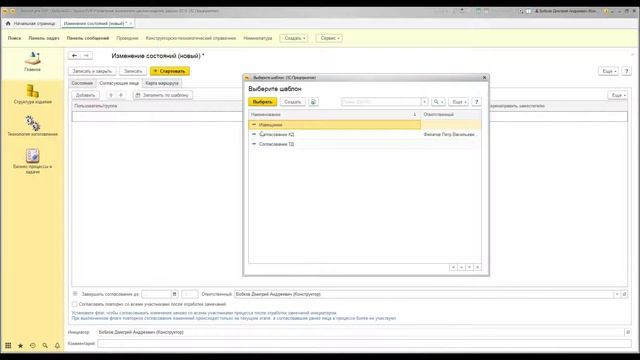Move row up arrow in approvers toolbar

coord(111,95)
